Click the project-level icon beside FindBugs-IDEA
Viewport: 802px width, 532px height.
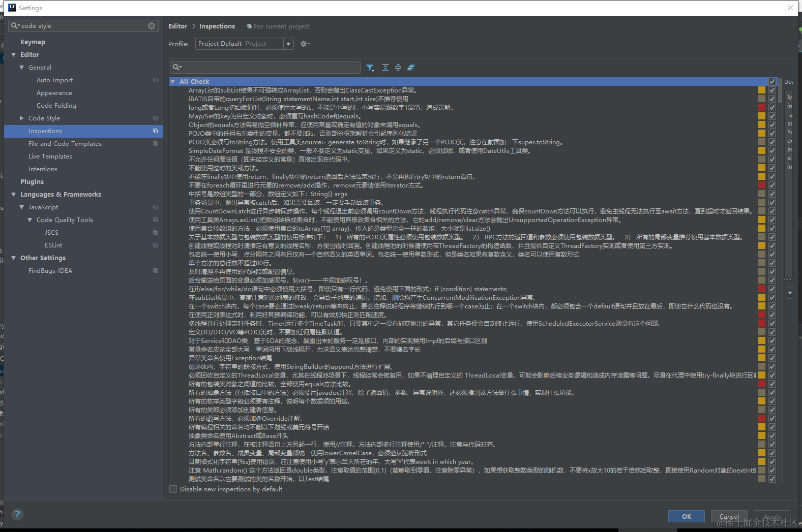(x=155, y=271)
